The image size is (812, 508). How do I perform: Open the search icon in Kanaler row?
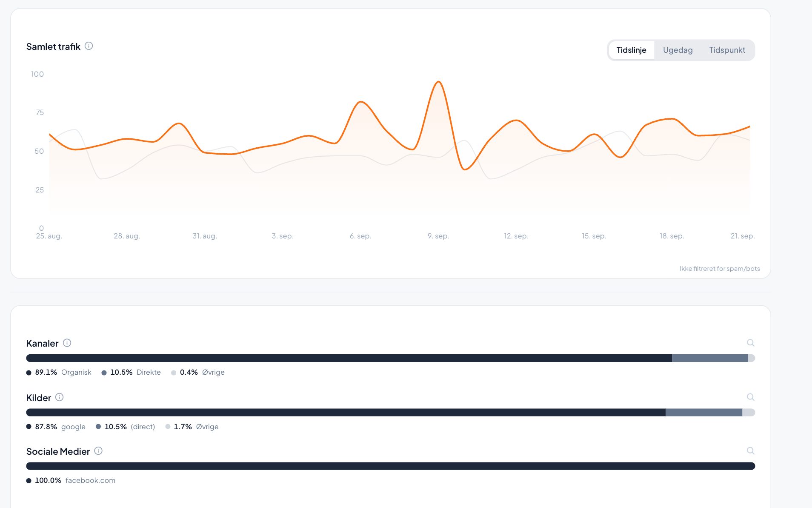(751, 343)
